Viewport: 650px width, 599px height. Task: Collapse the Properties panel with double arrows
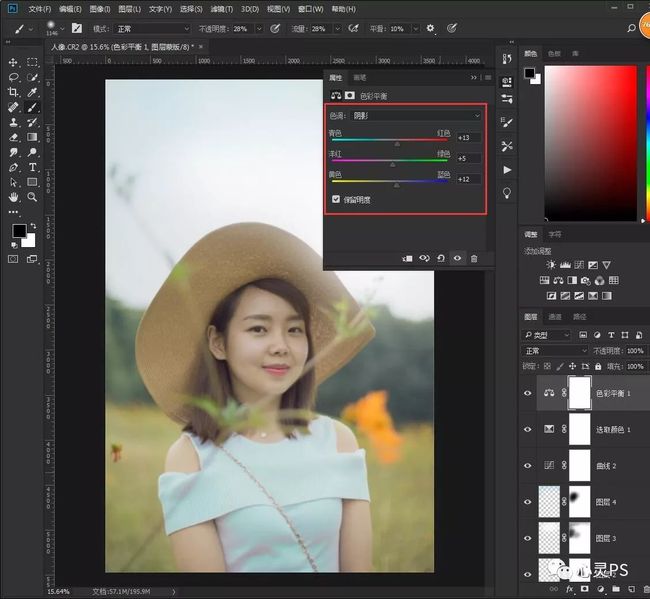(x=474, y=78)
